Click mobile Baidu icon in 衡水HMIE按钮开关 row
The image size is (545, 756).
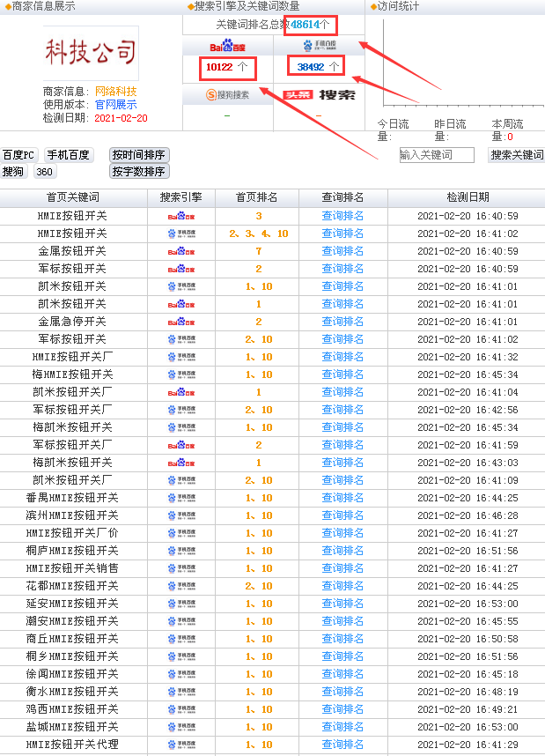tap(181, 692)
